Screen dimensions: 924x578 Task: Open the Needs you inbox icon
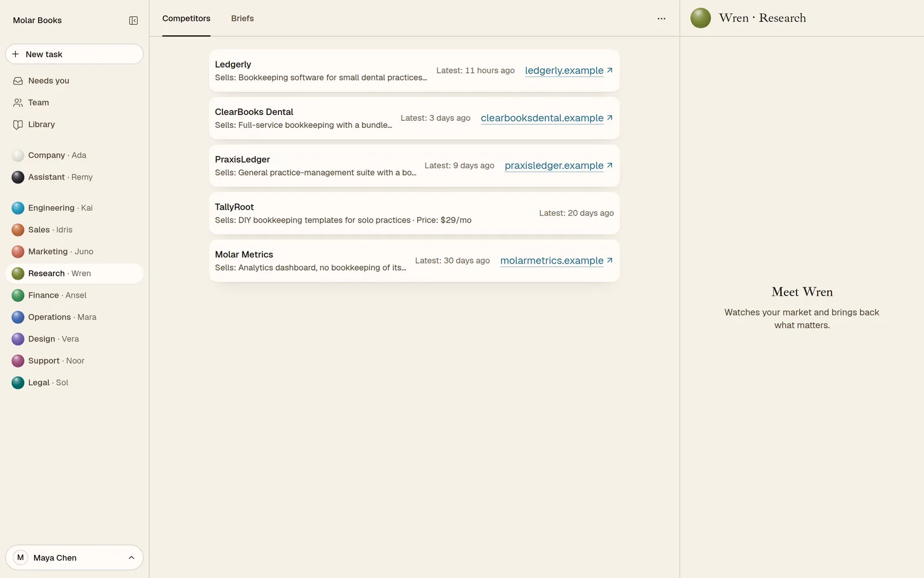(18, 81)
